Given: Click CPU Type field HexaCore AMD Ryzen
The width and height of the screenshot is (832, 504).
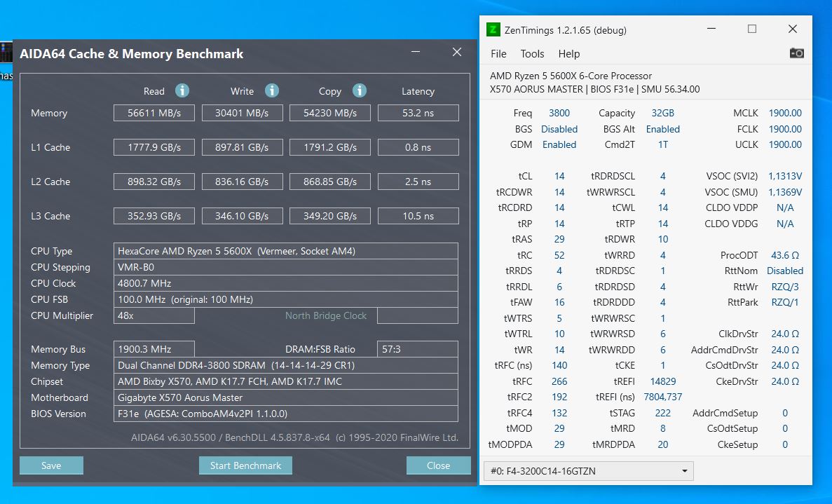Looking at the screenshot, I should click(x=286, y=251).
